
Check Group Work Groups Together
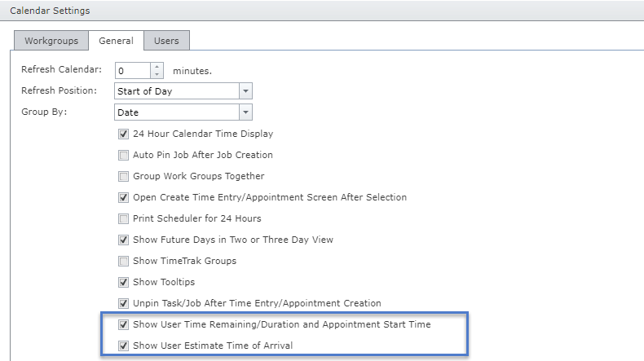[x=124, y=176]
